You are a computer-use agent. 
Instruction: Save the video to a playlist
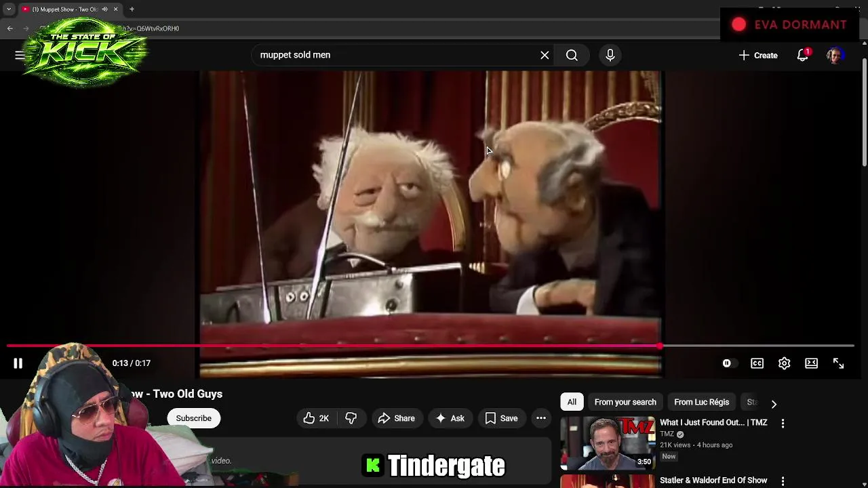[x=501, y=418]
